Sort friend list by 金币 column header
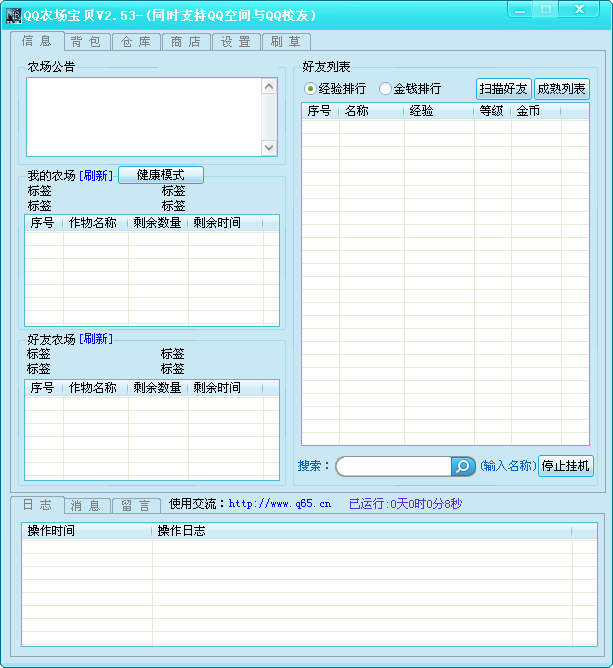 coord(536,111)
